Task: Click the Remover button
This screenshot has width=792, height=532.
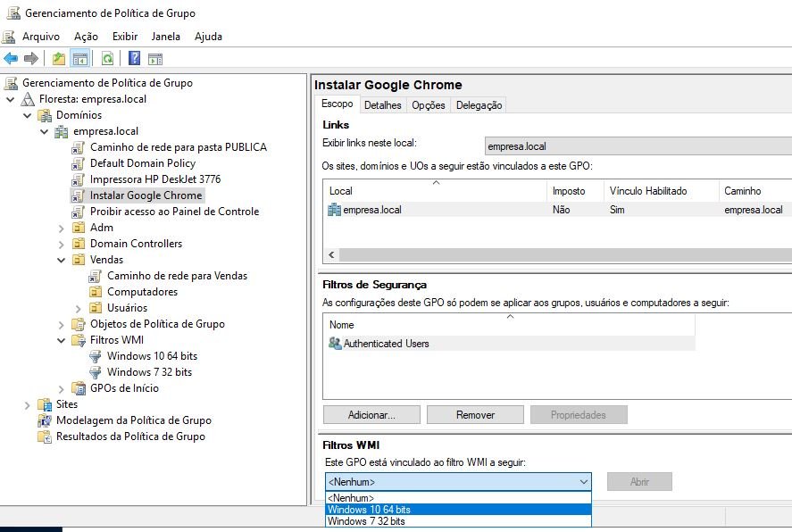Action: coord(475,415)
